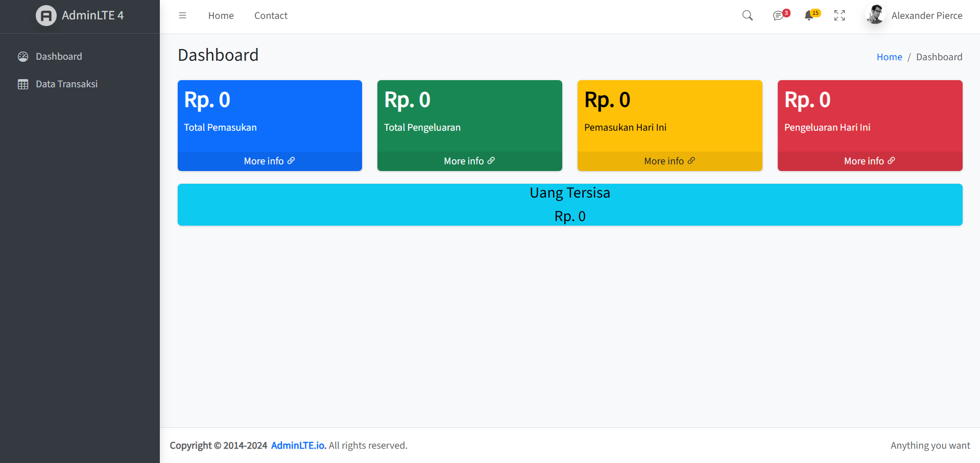Click the Dashboard speedometer sidebar icon

pyautogui.click(x=23, y=57)
